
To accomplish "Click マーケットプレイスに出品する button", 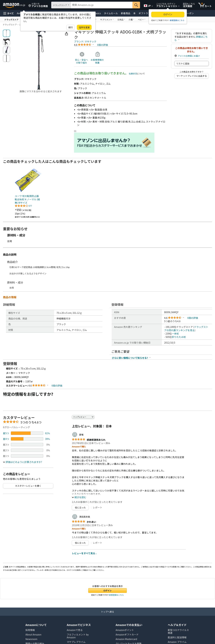I will click(191, 76).
